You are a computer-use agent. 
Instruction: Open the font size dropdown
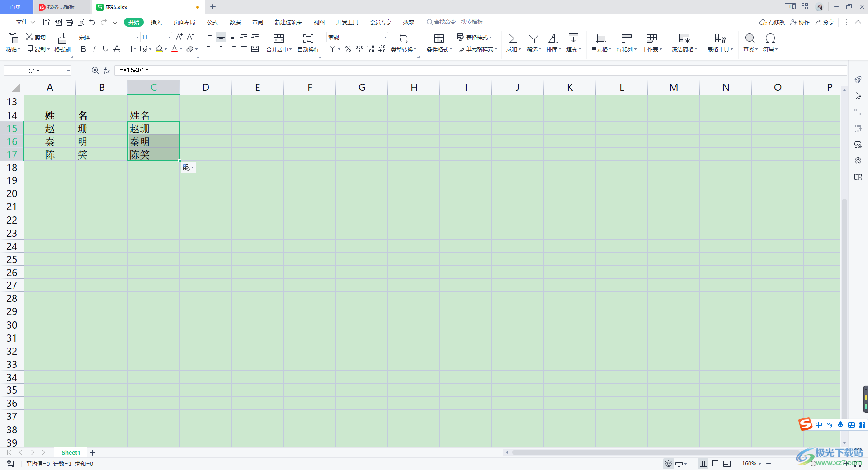pos(169,37)
